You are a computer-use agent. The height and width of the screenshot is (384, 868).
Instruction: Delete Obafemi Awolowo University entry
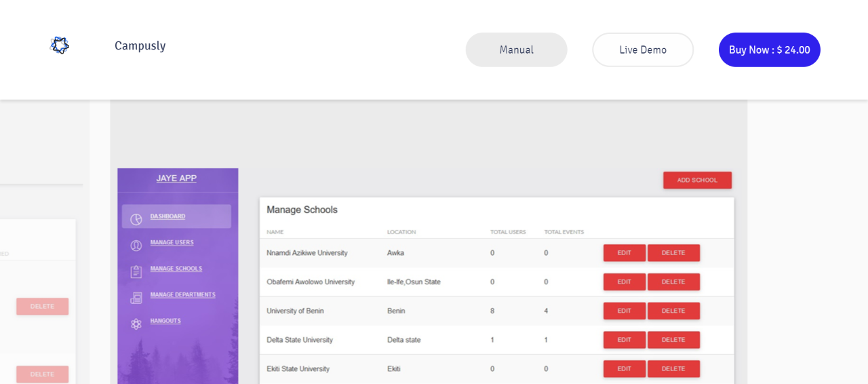pyautogui.click(x=673, y=282)
